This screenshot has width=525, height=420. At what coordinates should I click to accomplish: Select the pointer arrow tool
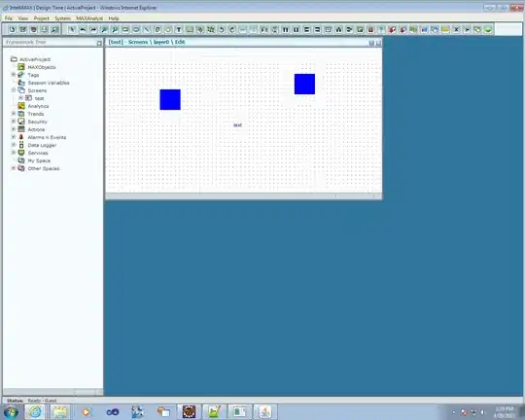71,30
